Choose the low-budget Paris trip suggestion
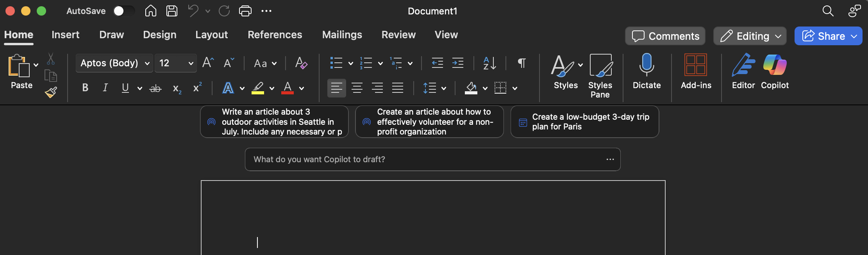 pyautogui.click(x=584, y=122)
